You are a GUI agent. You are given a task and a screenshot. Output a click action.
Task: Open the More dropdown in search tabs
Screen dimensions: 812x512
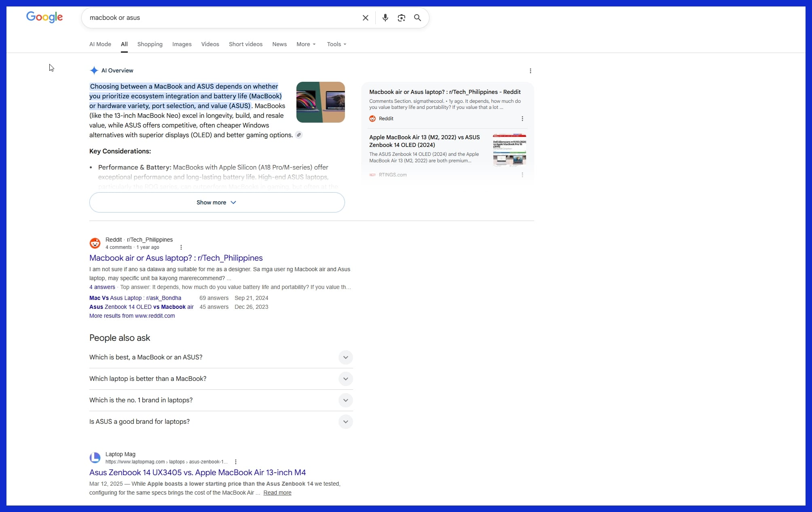tap(306, 44)
